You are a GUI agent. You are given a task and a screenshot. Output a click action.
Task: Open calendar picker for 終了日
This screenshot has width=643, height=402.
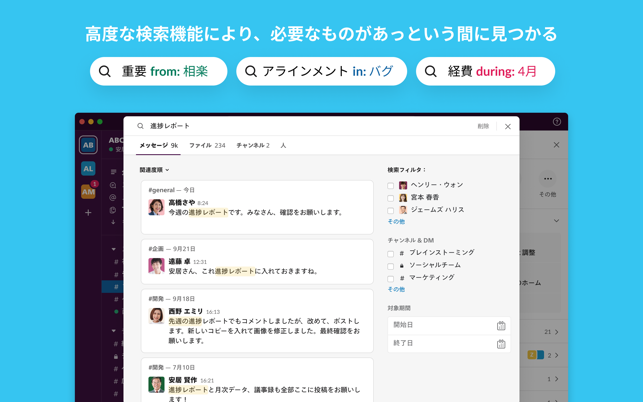[x=501, y=343]
